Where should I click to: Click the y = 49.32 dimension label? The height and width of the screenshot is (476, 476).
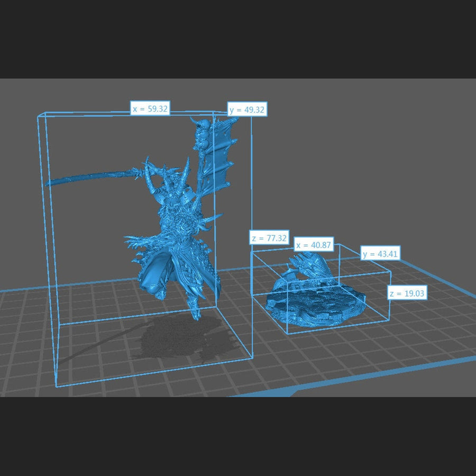[247, 109]
